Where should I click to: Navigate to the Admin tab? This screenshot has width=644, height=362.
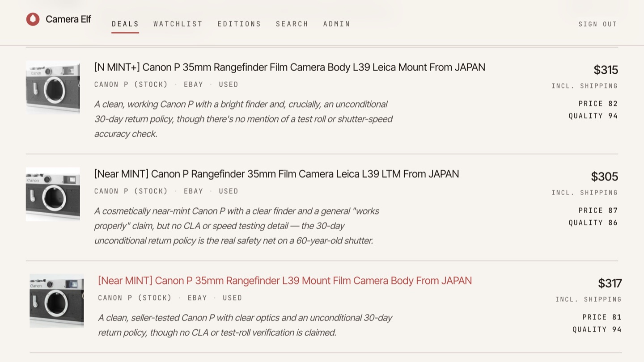pyautogui.click(x=337, y=24)
